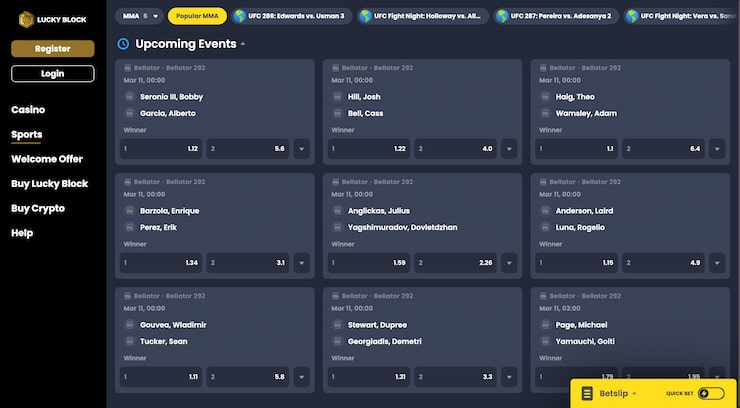
Task: Click flag icon next to Page, Michael
Action: 545,325
